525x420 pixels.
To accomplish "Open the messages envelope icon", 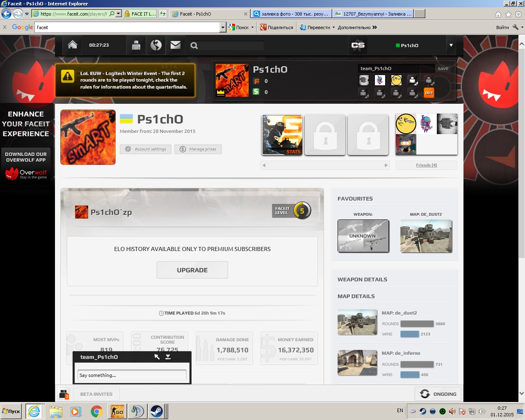I will pyautogui.click(x=176, y=45).
